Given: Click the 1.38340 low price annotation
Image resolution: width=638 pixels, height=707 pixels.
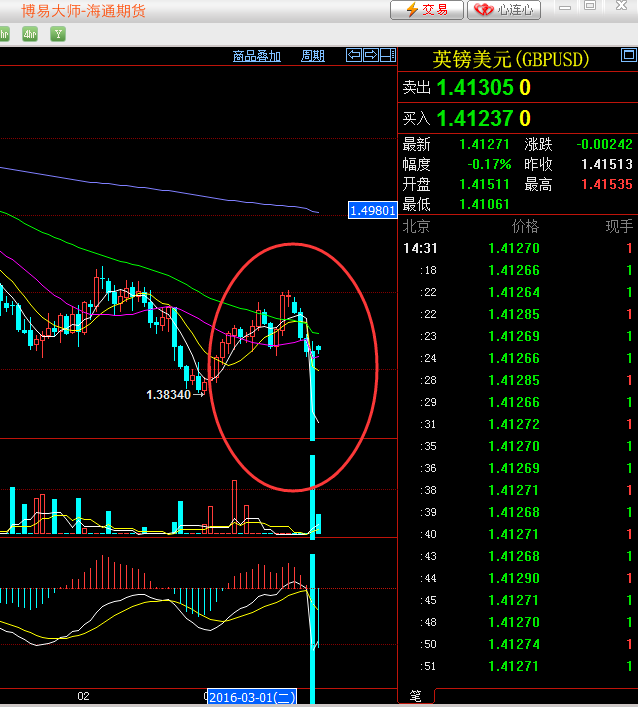Looking at the screenshot, I should tap(168, 395).
